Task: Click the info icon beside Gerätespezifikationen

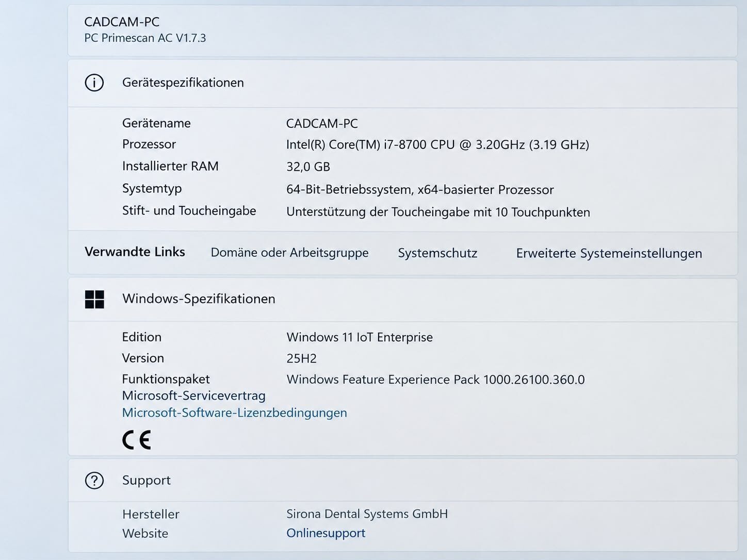Action: tap(94, 83)
